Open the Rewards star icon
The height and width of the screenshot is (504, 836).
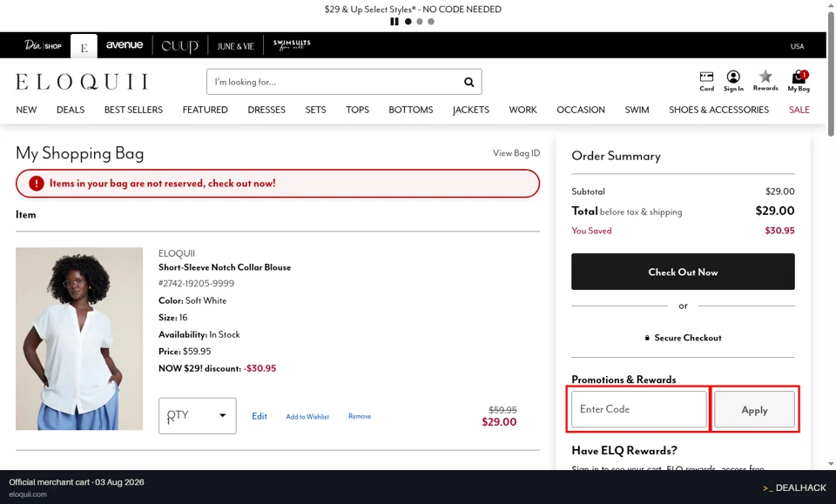pos(765,81)
